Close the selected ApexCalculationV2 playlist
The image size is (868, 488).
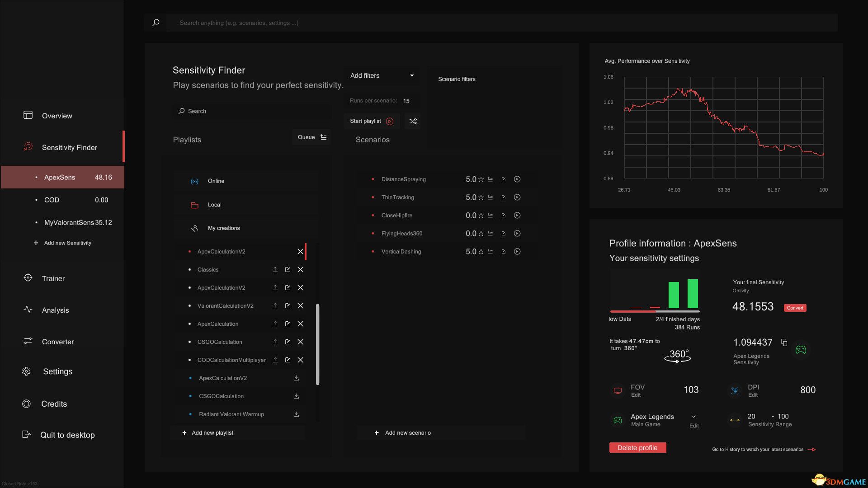pos(300,252)
